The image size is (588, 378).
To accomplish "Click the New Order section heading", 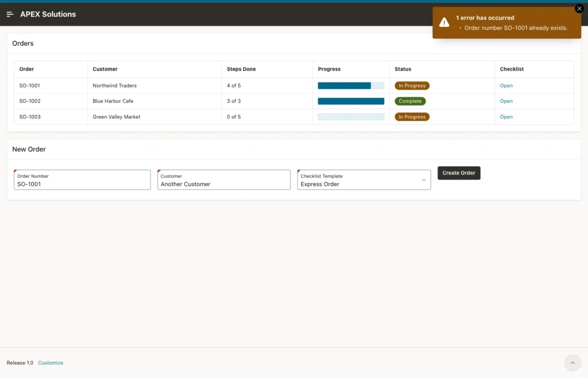I will [29, 149].
